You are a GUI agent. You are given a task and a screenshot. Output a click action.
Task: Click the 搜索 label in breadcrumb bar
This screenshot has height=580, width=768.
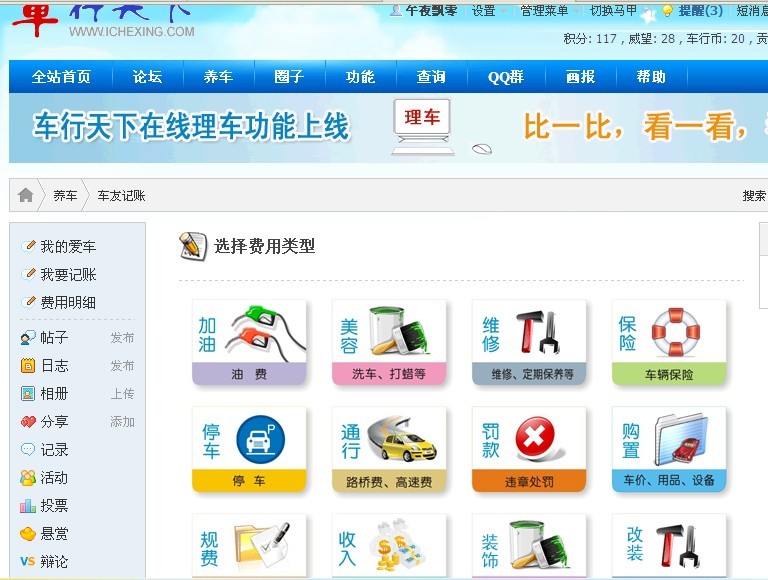[754, 196]
